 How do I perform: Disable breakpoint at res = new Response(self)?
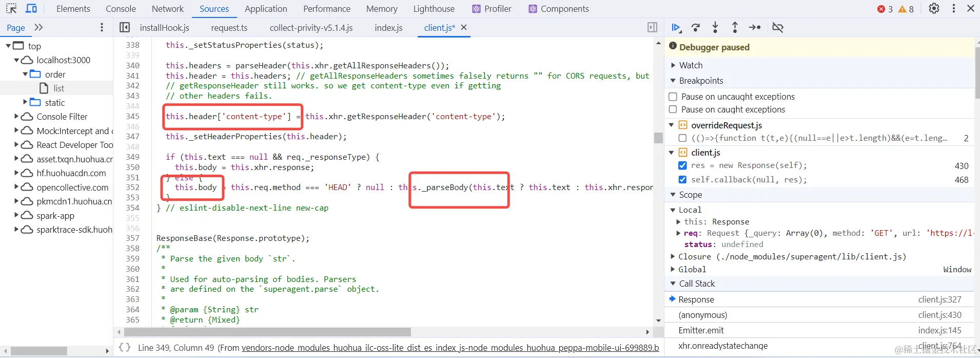coord(682,165)
